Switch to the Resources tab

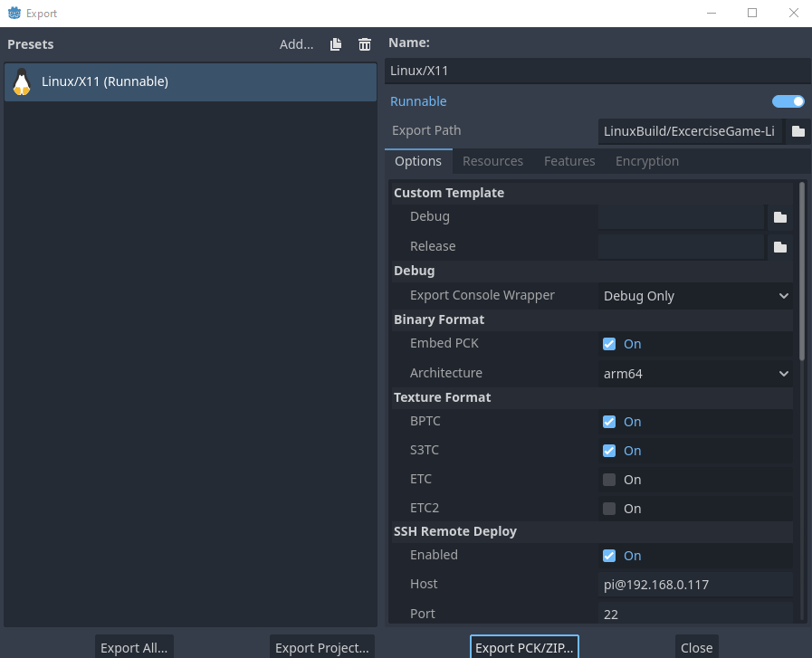click(x=492, y=161)
